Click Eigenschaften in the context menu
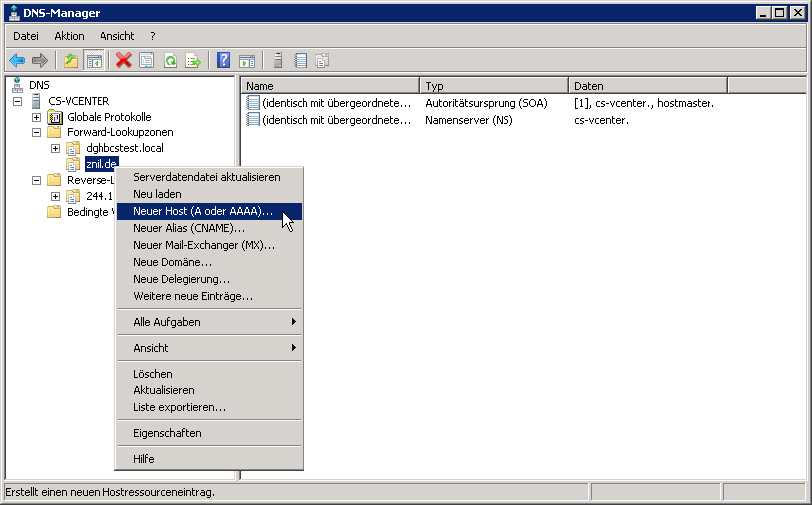The width and height of the screenshot is (812, 505). click(x=167, y=433)
